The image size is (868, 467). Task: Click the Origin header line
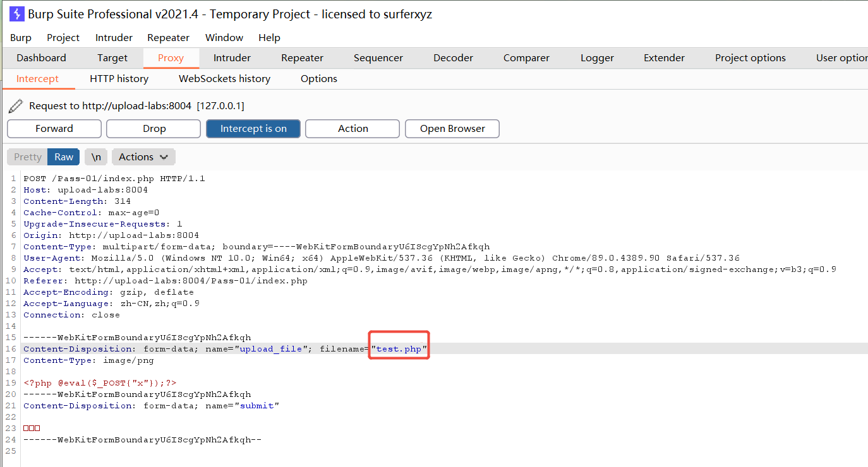(111, 235)
